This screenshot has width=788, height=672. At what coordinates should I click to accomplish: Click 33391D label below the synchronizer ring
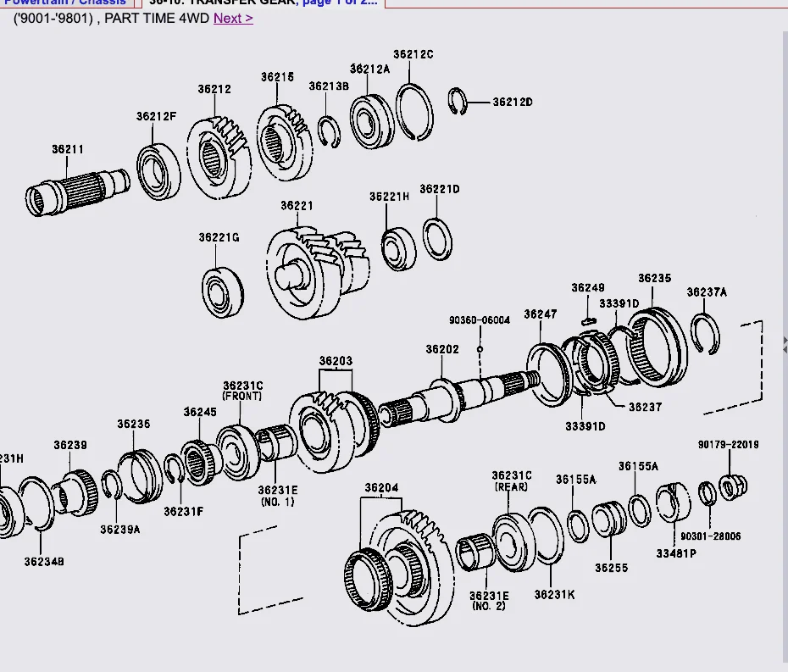coord(585,426)
